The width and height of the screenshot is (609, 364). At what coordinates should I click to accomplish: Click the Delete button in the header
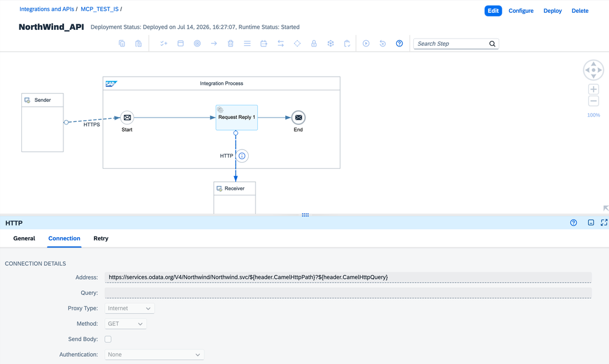580,11
